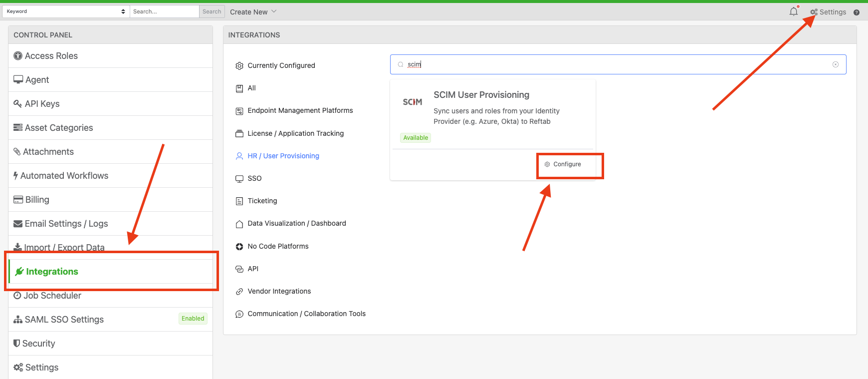The width and height of the screenshot is (868, 379).
Task: Click the Billing card icon
Action: [x=18, y=200]
